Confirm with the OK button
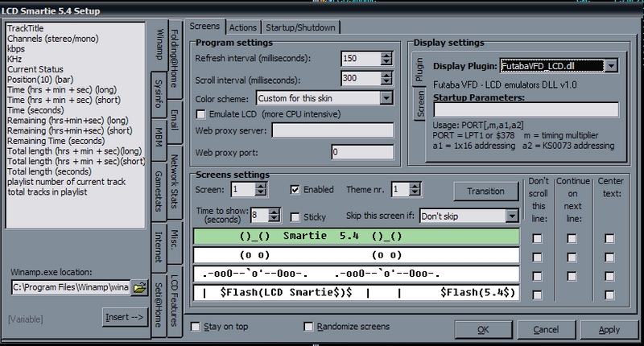 [484, 330]
